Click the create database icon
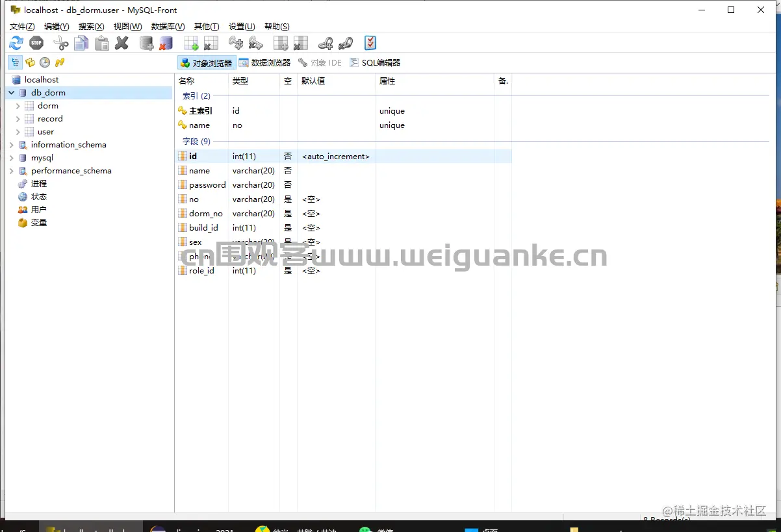Image resolution: width=781 pixels, height=532 pixels. [147, 44]
